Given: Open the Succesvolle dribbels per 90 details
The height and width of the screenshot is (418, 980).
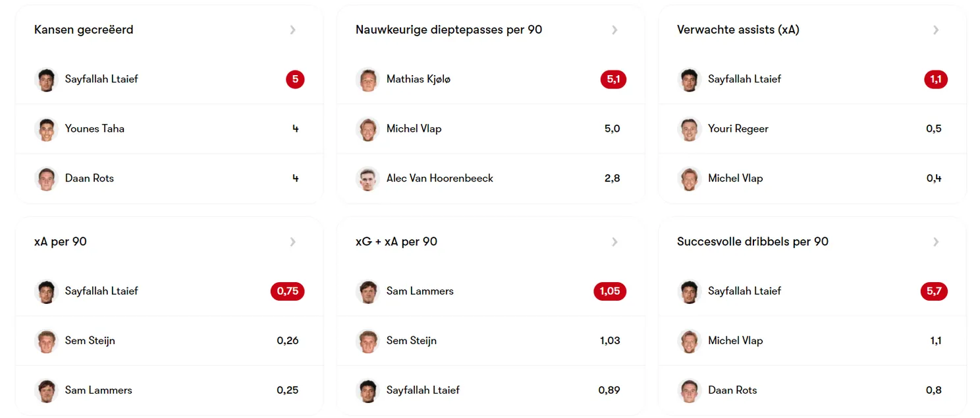Looking at the screenshot, I should (x=936, y=241).
